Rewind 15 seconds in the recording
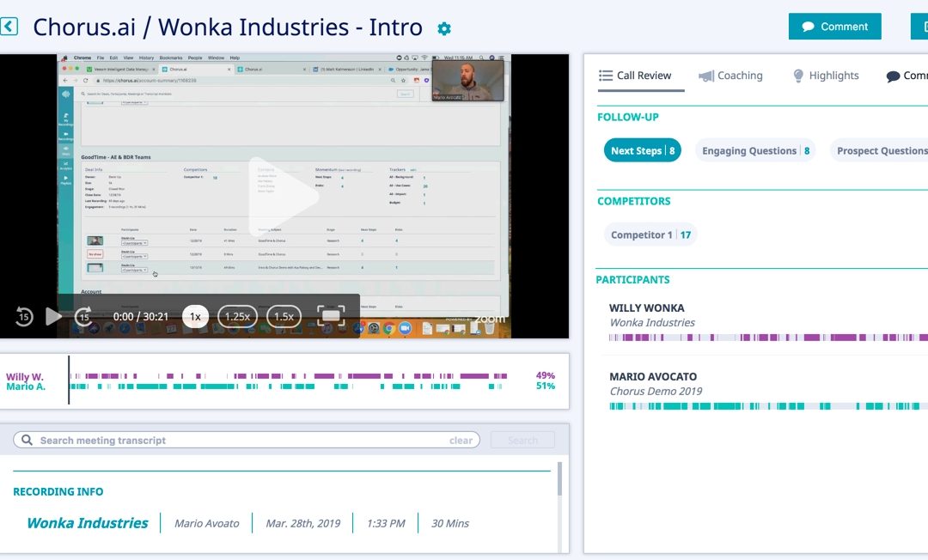The width and height of the screenshot is (928, 560). click(x=24, y=316)
